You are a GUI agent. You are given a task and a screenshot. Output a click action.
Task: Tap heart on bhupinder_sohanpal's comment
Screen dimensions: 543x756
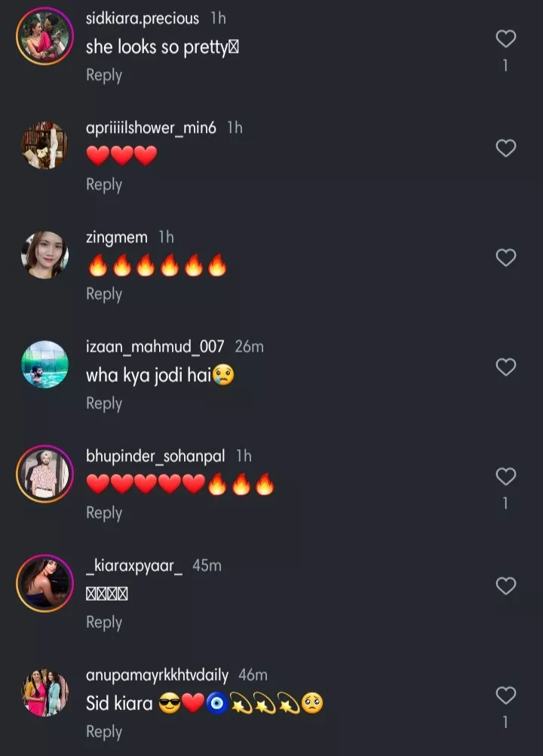point(505,476)
